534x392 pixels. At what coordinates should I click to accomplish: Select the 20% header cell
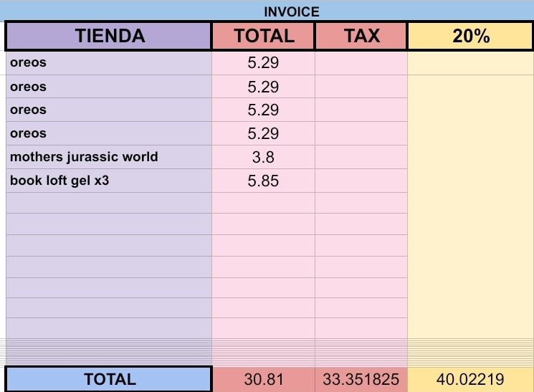[470, 36]
